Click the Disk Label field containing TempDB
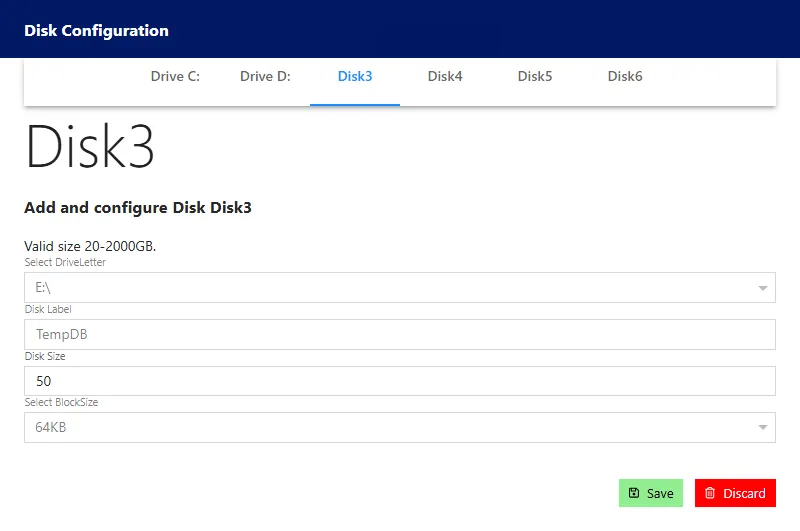 [400, 335]
